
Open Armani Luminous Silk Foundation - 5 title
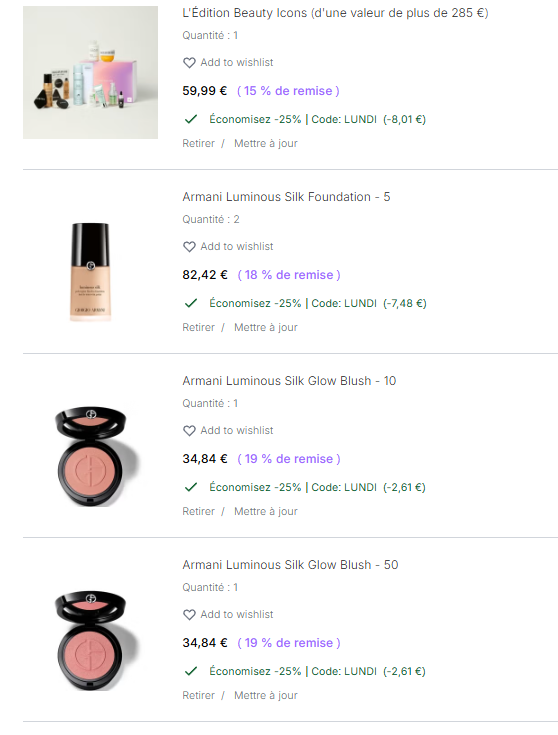click(x=286, y=197)
